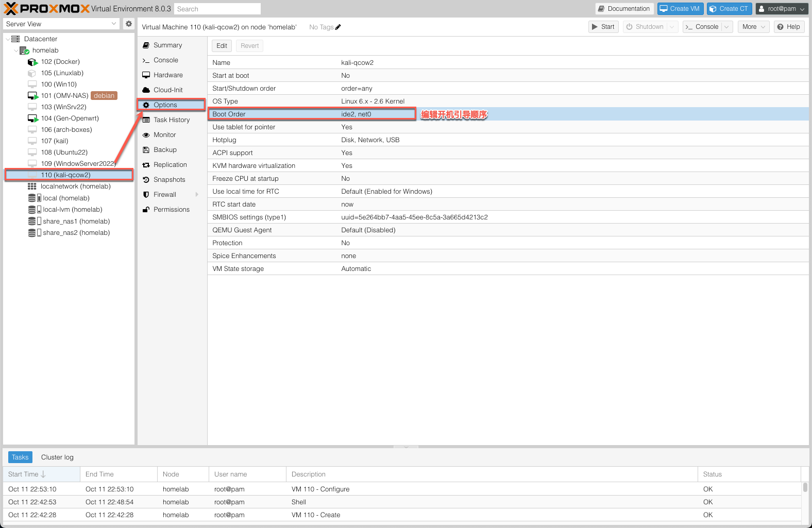Click the Status column header
Image resolution: width=812 pixels, height=528 pixels.
[749, 474]
